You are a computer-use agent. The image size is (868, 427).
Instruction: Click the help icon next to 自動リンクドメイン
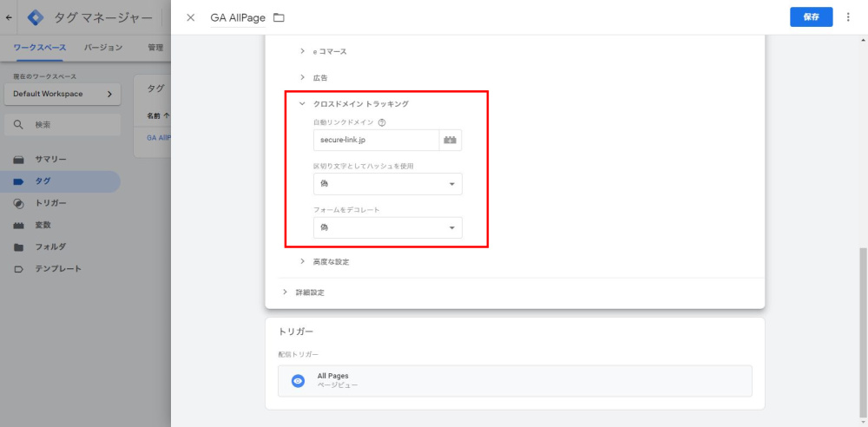pyautogui.click(x=382, y=122)
